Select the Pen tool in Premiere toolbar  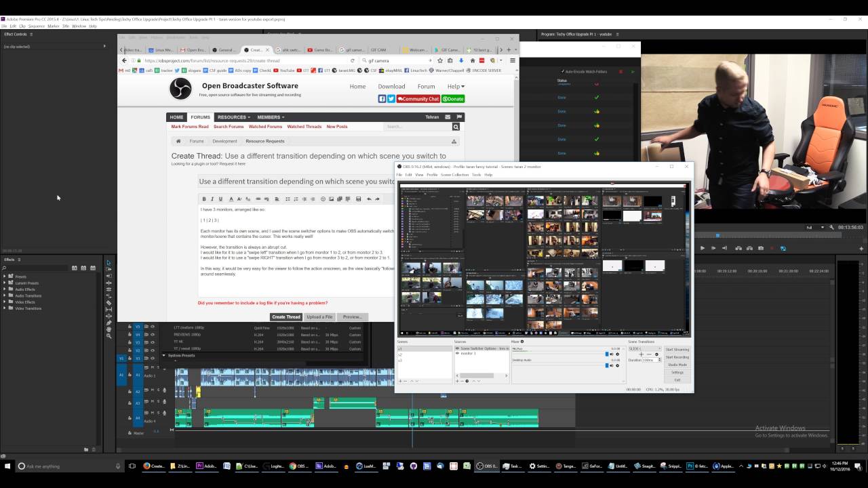pyautogui.click(x=109, y=323)
